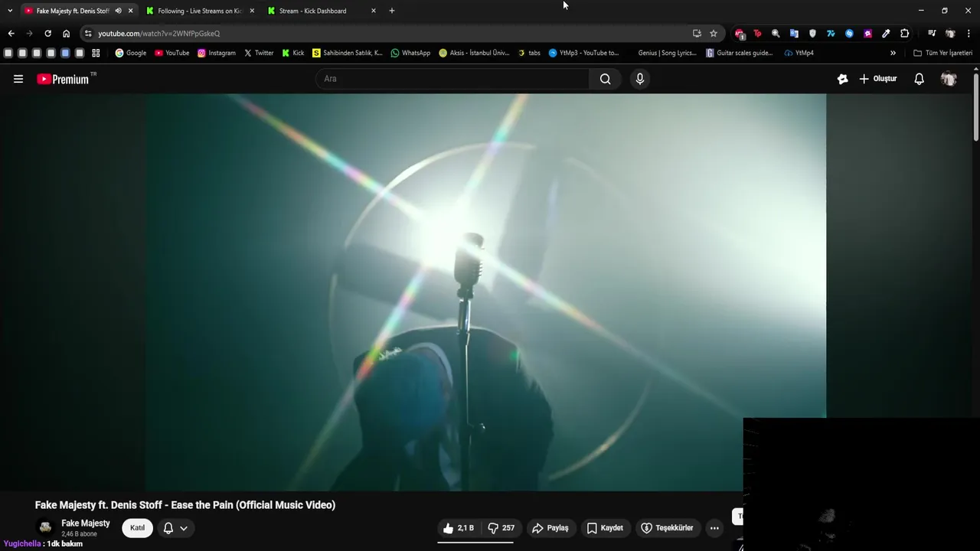This screenshot has height=551, width=980.
Task: Open the color picker eyedropper extension
Action: [886, 34]
